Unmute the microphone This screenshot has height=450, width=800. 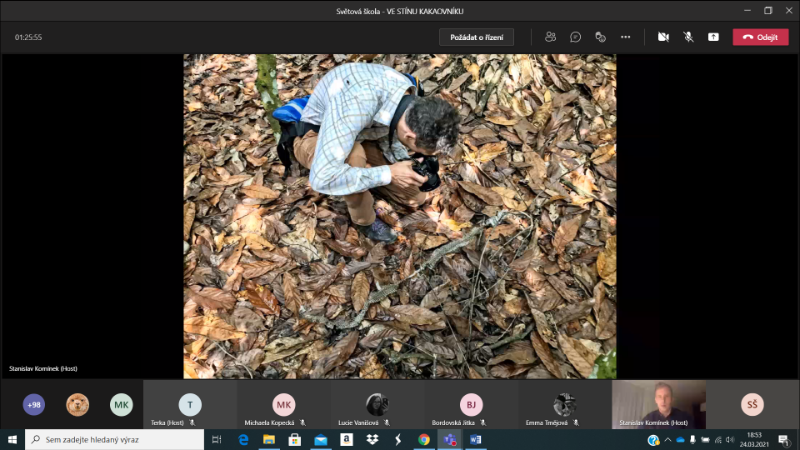pos(688,37)
